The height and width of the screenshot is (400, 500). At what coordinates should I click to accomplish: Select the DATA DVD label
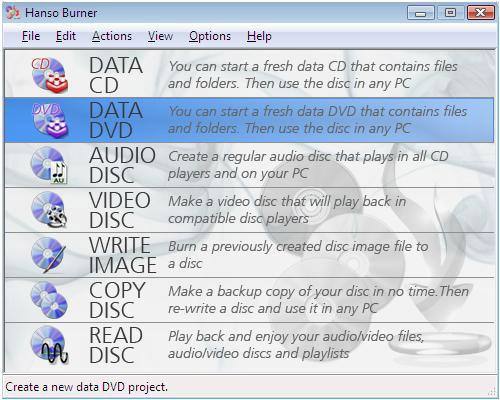[x=116, y=120]
